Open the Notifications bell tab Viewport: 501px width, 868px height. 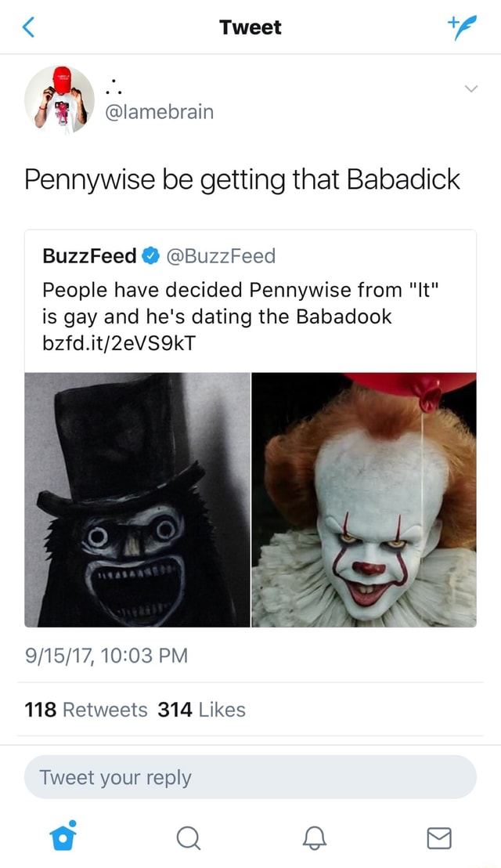pyautogui.click(x=312, y=839)
